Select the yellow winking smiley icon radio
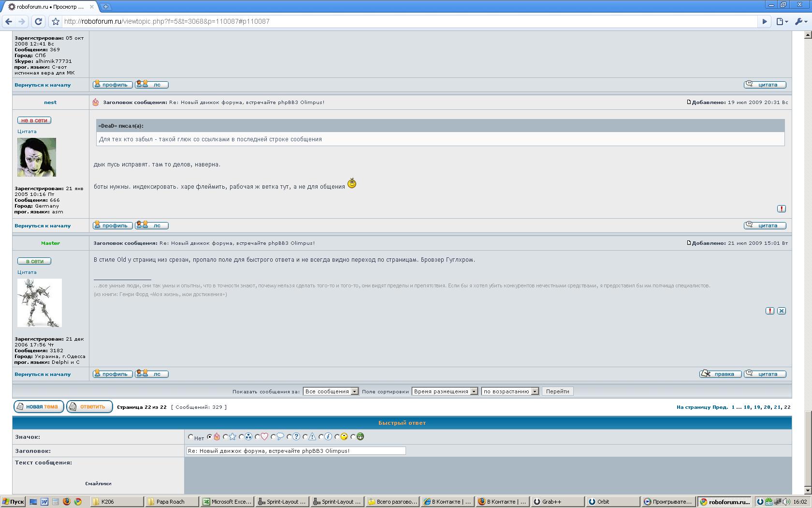This screenshot has height=508, width=812. (337, 437)
